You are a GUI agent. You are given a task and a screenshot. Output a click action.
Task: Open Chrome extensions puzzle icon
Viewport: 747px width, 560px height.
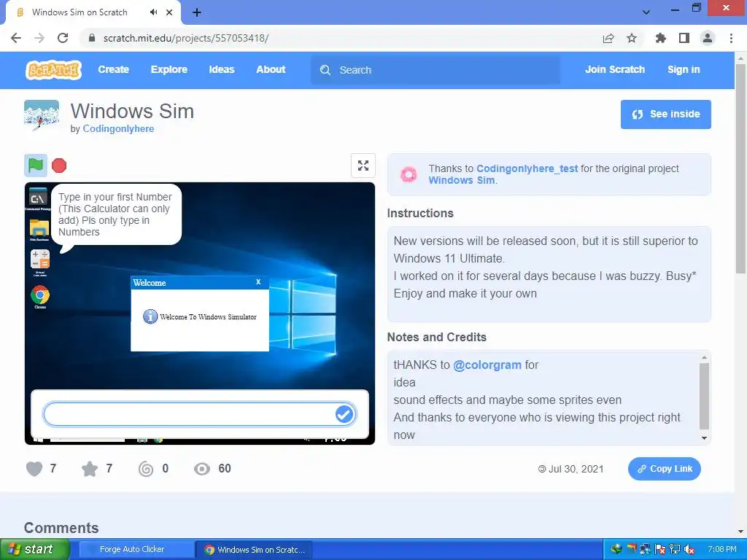tap(660, 38)
